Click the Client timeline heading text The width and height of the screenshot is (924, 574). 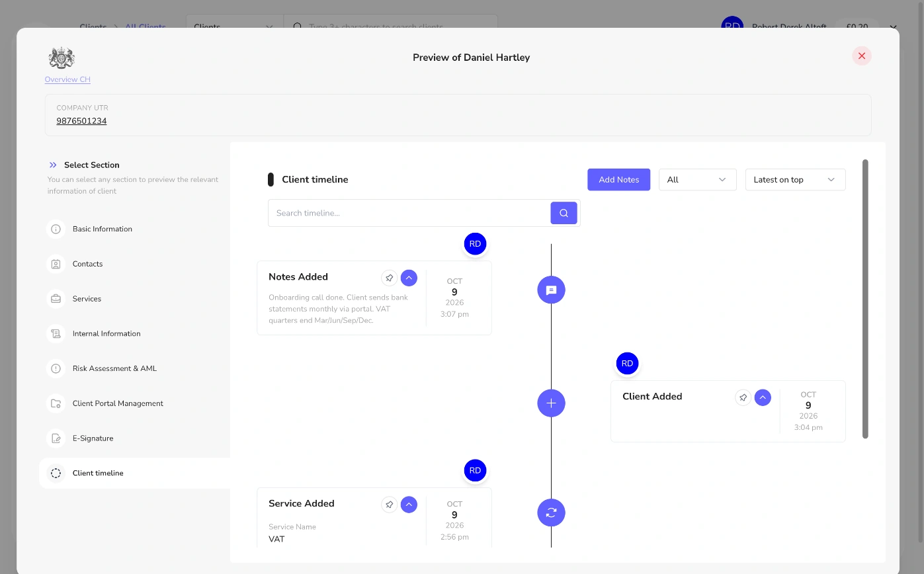315,179
